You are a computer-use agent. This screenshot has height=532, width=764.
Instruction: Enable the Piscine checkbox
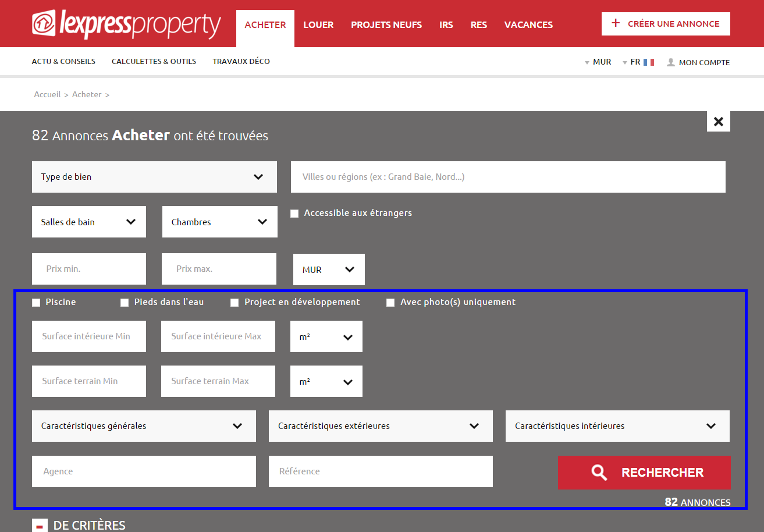(36, 303)
